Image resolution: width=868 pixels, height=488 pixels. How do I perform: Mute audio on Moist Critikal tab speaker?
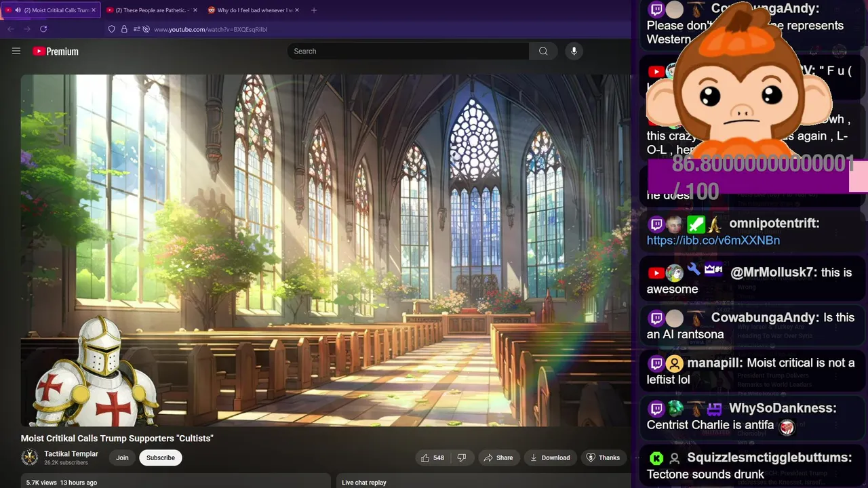coord(18,10)
